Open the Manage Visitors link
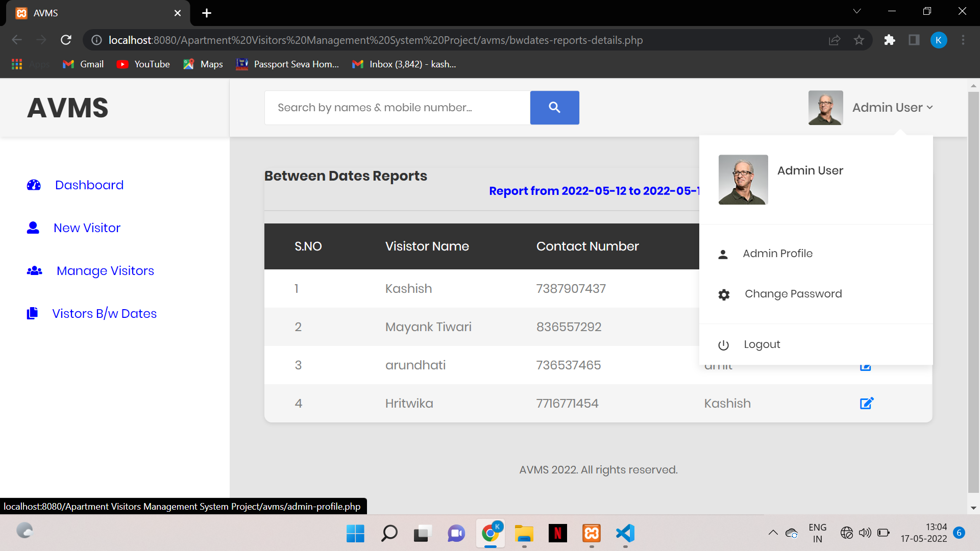 [x=105, y=271]
